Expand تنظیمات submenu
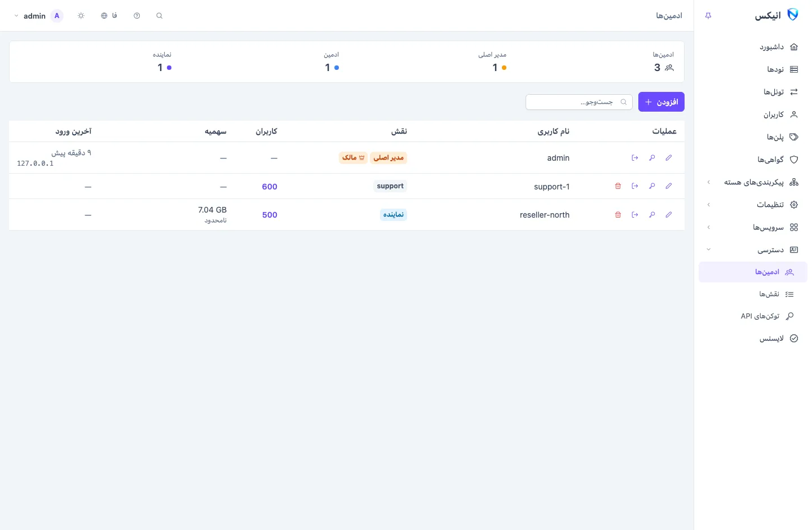The image size is (812, 530). point(753,205)
